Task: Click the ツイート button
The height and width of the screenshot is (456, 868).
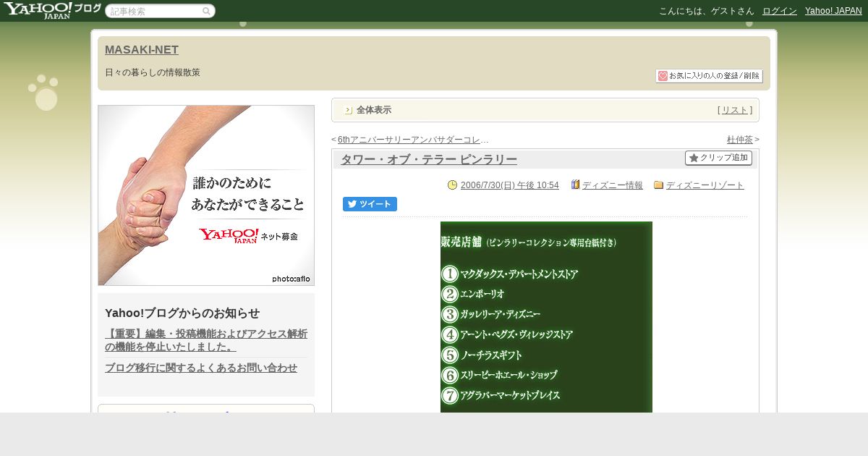Action: 370,204
